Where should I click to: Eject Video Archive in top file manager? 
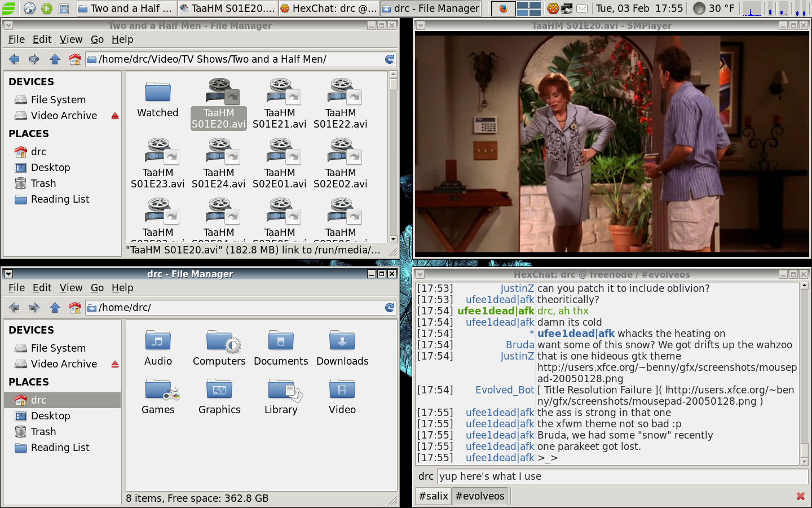click(x=115, y=116)
